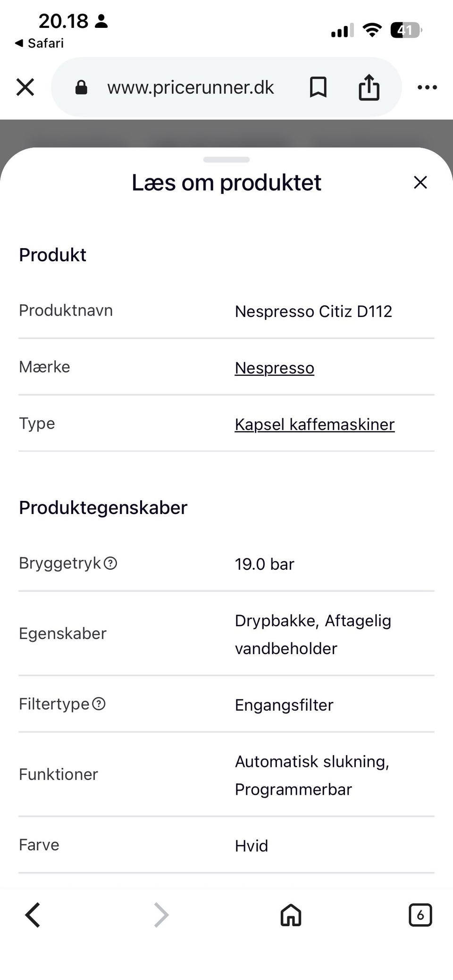453x980 pixels.
Task: Tap the www.pricerunner.dk address field
Action: [190, 87]
